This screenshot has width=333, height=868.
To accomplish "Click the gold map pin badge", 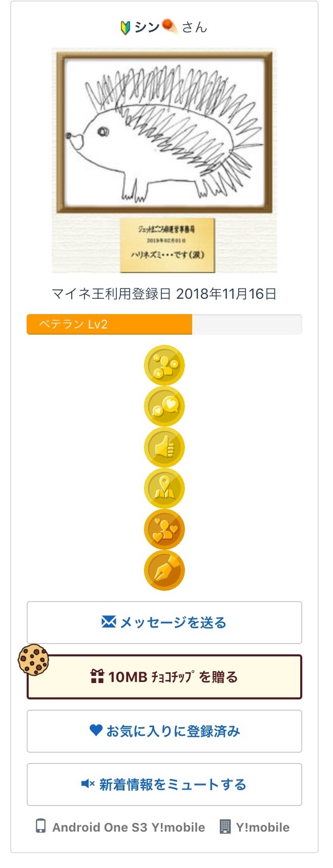I will 164,488.
